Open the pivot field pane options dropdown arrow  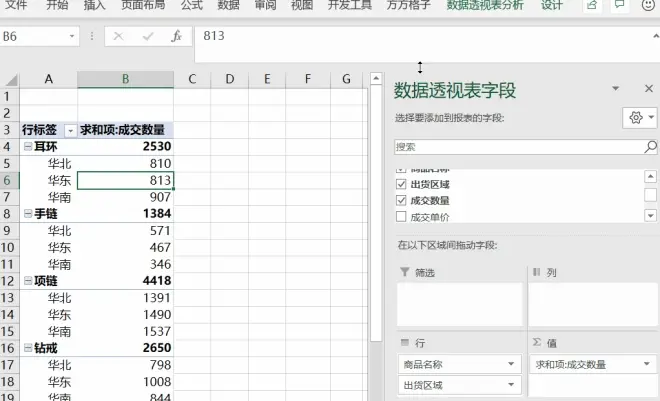[615, 88]
